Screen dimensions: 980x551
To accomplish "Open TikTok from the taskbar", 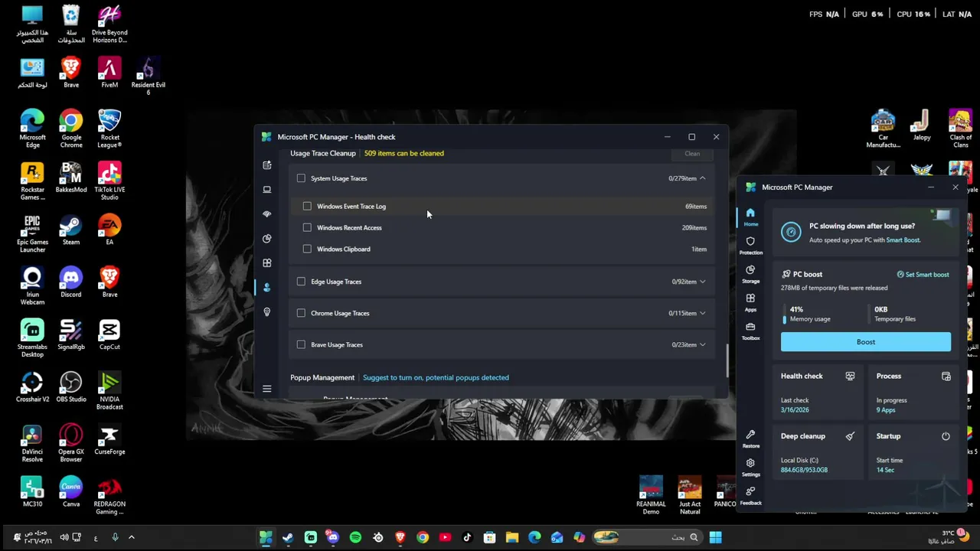I will (x=467, y=537).
